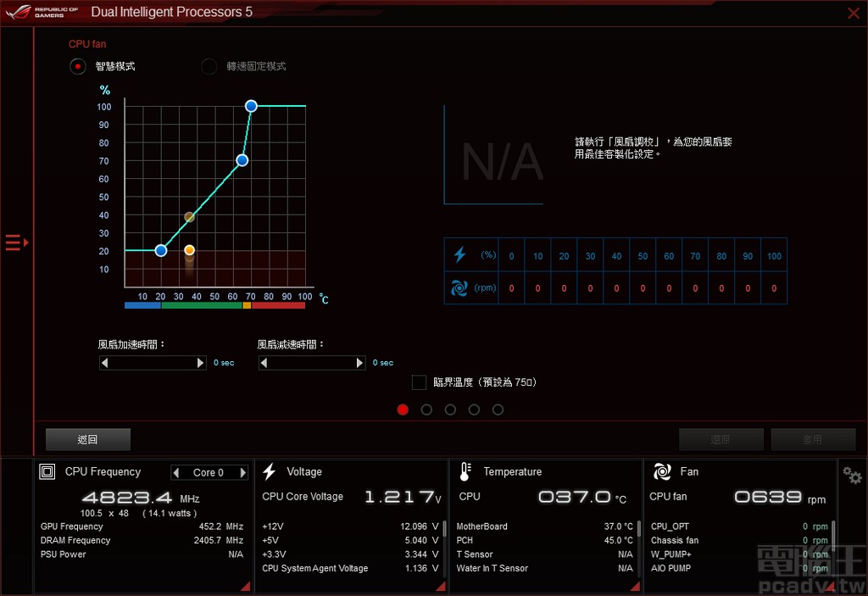The width and height of the screenshot is (868, 596).
Task: Click the 50 percent column header cell
Action: point(643,255)
